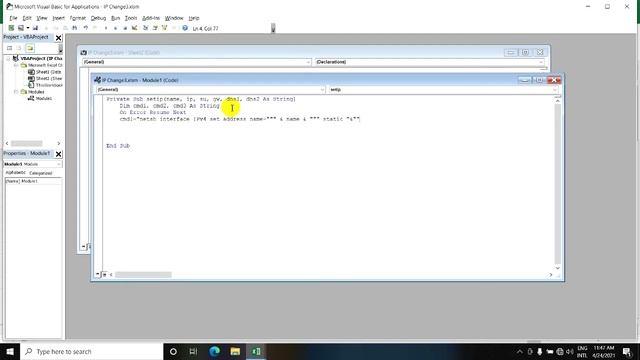Close the Properties - Module1 panel
640x360 pixels.
pyautogui.click(x=58, y=154)
